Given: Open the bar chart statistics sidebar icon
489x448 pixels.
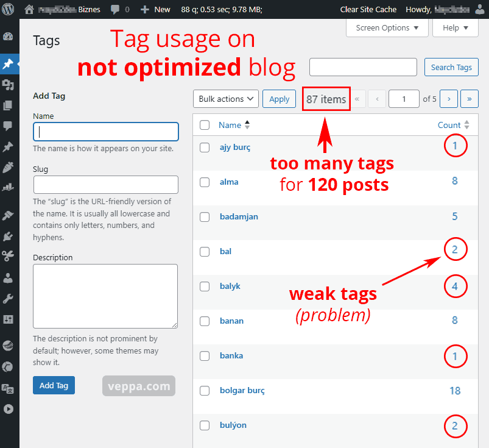Looking at the screenshot, I should [x=8, y=187].
